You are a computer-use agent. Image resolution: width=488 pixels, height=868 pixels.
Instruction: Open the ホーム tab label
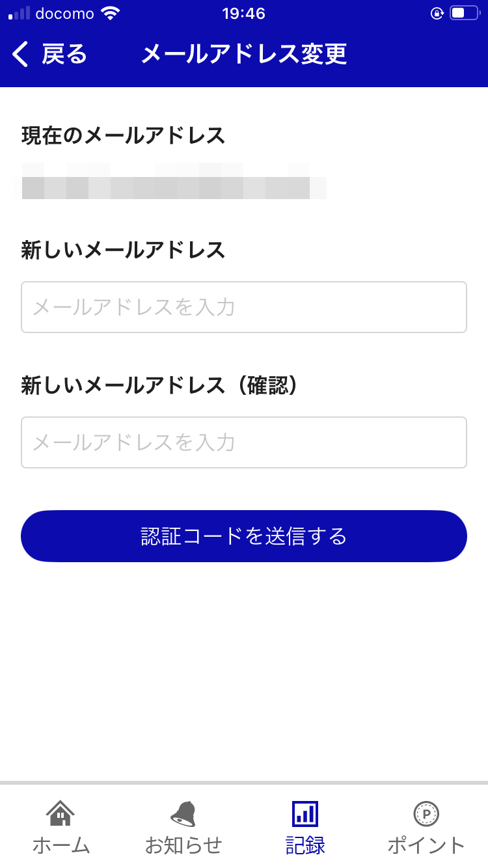[61, 845]
